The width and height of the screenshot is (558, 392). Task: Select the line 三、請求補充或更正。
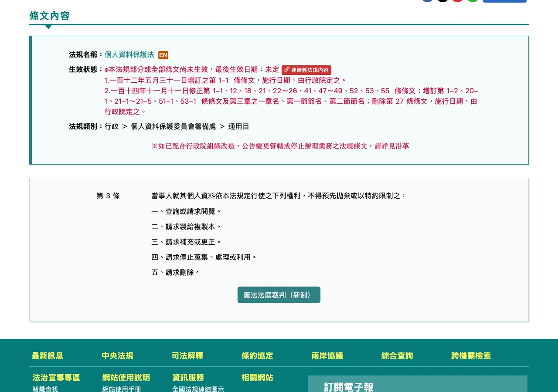coord(187,242)
